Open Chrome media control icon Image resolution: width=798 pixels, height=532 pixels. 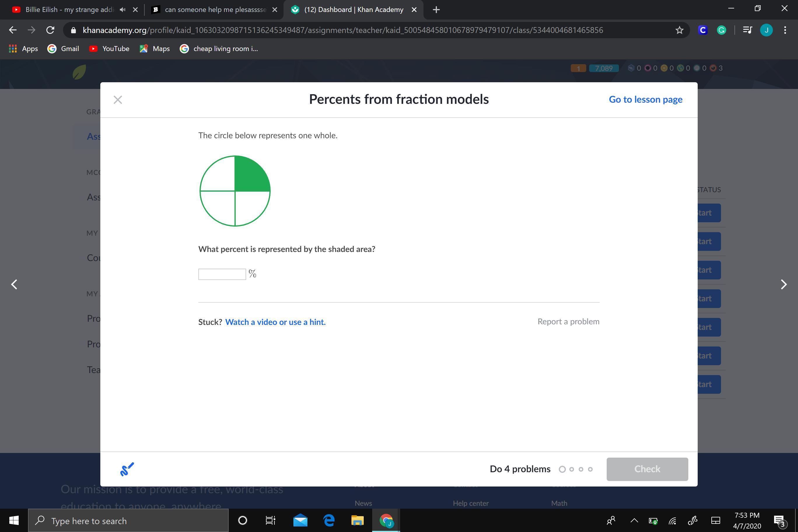click(x=747, y=30)
